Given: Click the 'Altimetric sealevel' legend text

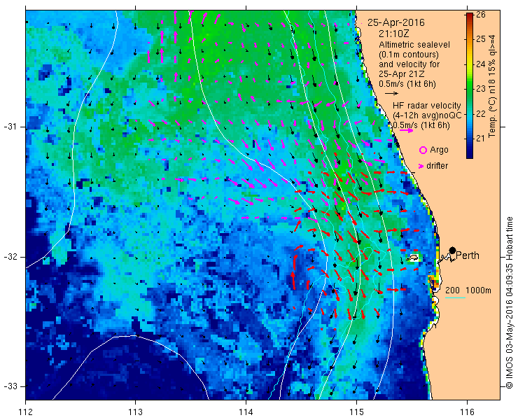Looking at the screenshot, I should pyautogui.click(x=414, y=45).
